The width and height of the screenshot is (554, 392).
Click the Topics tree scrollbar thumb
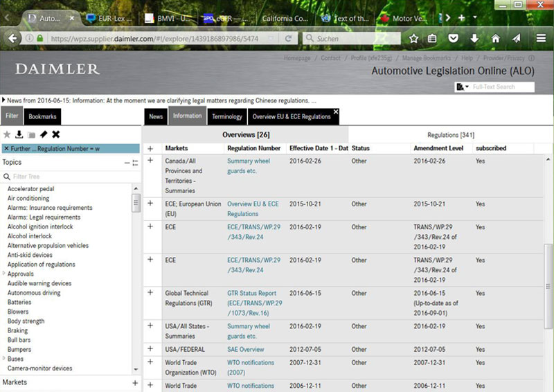[x=136, y=203]
